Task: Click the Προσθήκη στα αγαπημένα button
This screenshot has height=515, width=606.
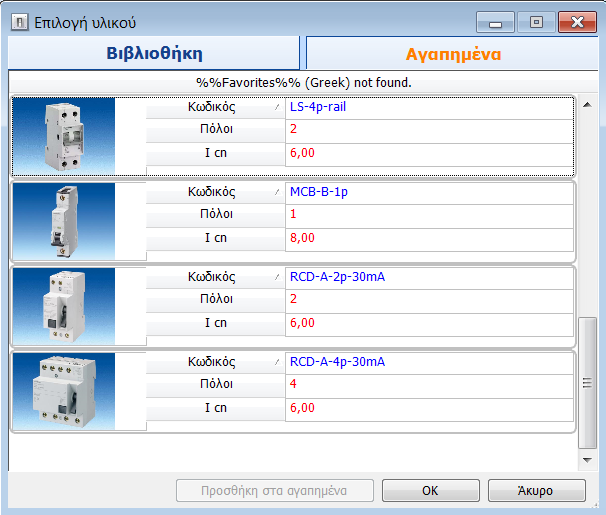Action: point(275,490)
